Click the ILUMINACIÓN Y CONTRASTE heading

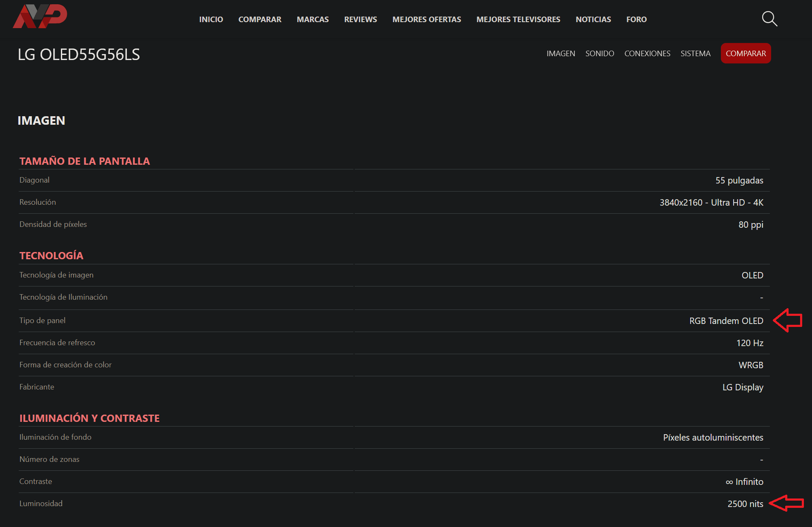click(89, 418)
